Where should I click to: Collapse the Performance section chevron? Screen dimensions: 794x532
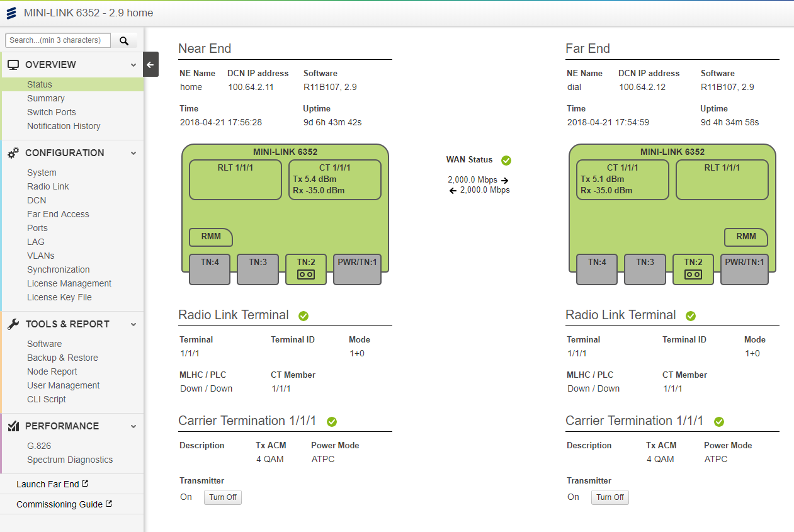click(133, 426)
